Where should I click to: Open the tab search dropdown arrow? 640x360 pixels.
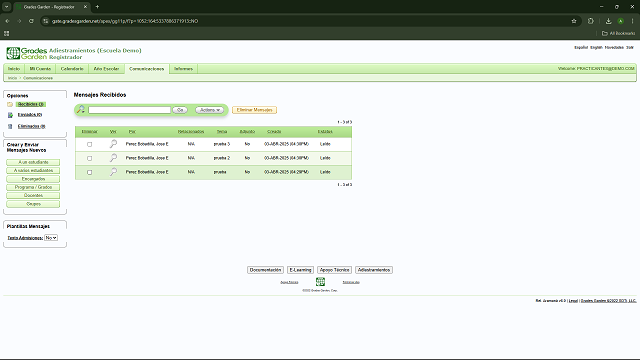(7, 7)
